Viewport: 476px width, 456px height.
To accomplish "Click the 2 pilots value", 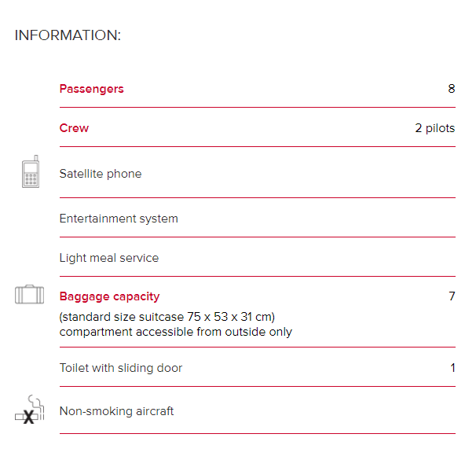I will click(x=435, y=128).
